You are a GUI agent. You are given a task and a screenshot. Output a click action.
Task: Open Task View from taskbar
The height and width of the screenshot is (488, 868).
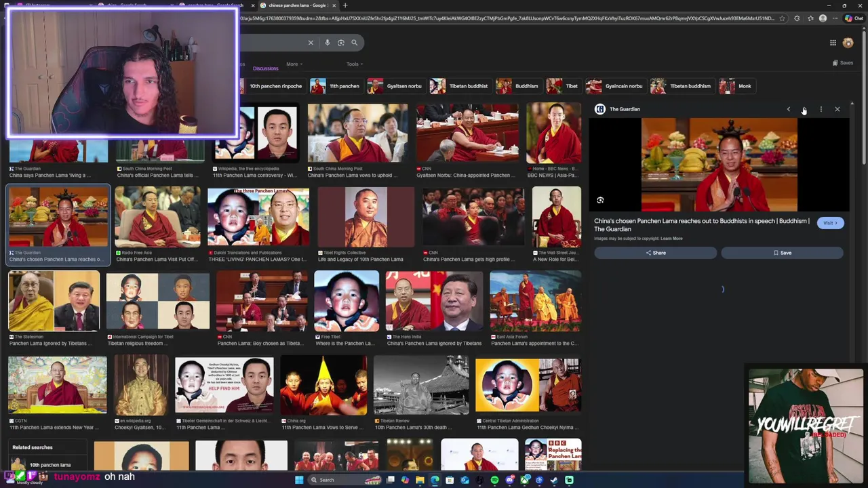pos(390,480)
